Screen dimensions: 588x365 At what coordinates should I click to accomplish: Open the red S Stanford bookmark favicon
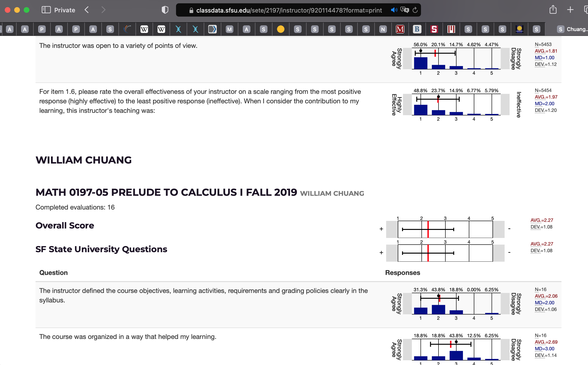click(434, 29)
